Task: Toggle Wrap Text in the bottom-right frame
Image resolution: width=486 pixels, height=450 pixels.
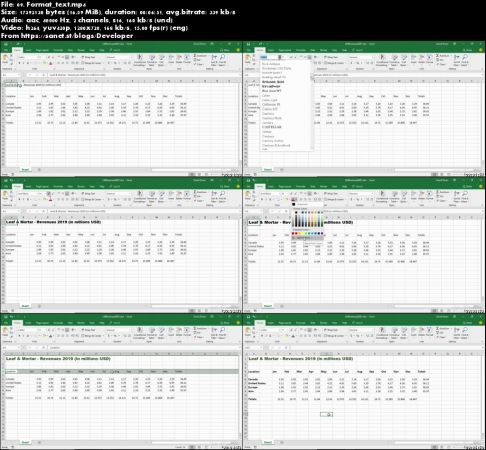Action: tap(331, 330)
